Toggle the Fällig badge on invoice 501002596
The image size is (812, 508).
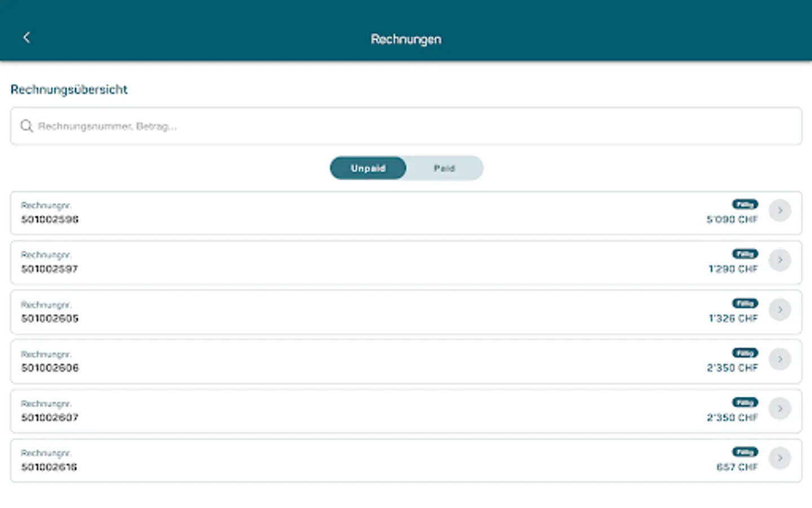click(745, 204)
